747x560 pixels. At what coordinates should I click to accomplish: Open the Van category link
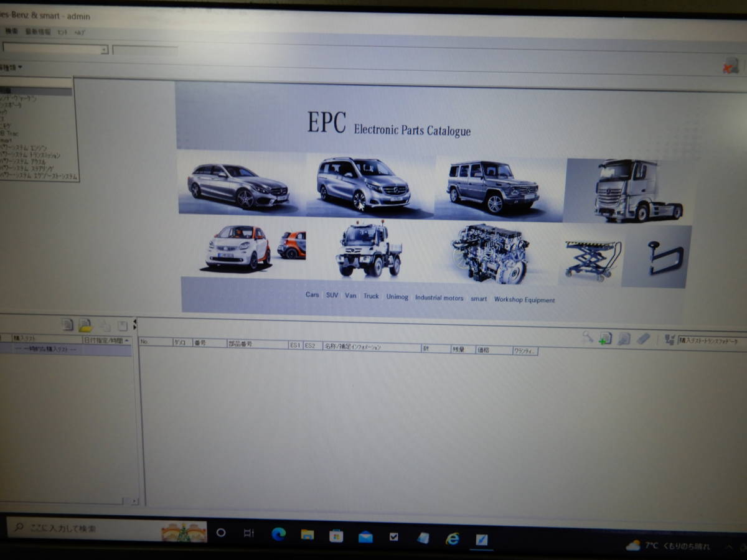(x=350, y=296)
